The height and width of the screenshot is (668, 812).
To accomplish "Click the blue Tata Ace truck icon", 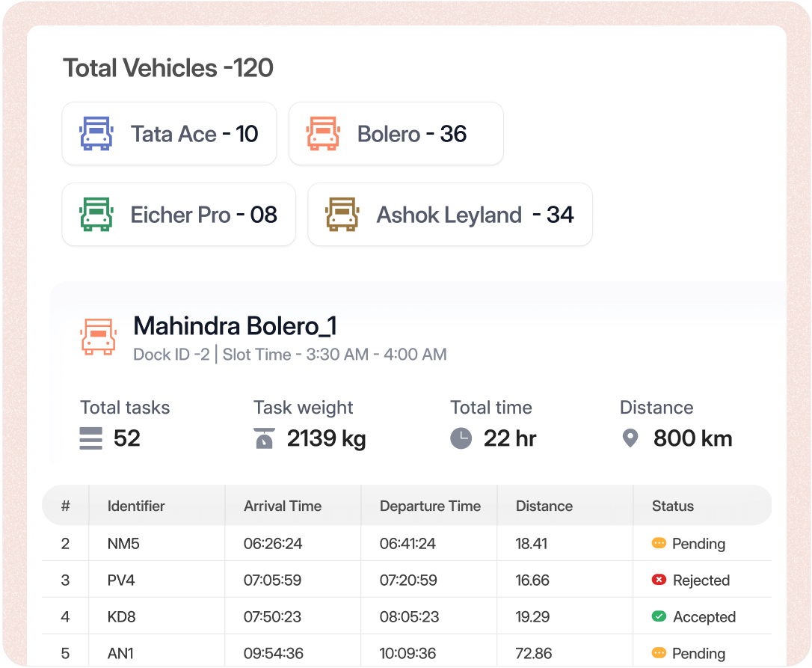I will pos(96,134).
